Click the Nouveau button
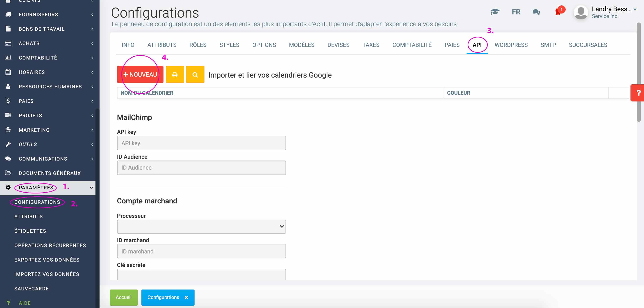 (140, 74)
